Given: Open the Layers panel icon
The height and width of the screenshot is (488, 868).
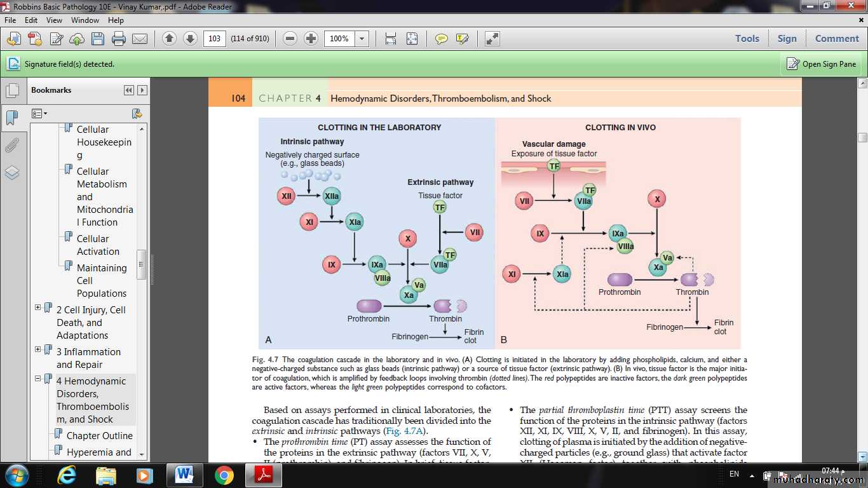Looking at the screenshot, I should click(12, 173).
